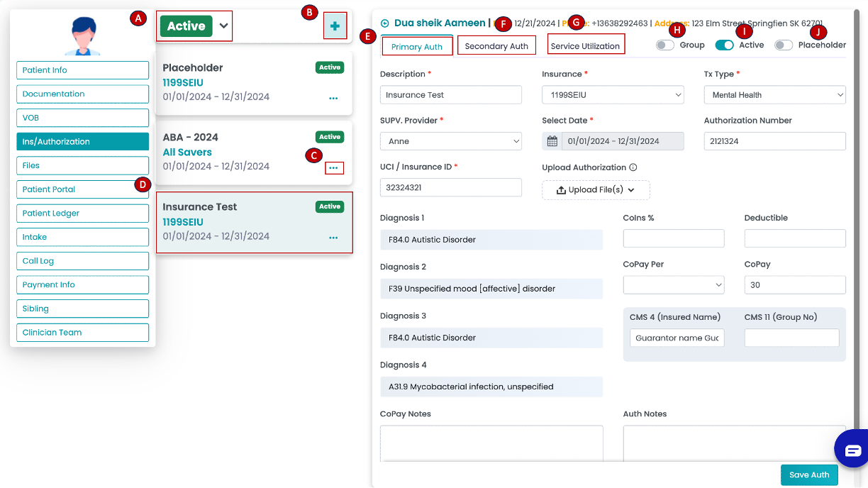Screen dimensions: 868x488
Task: Click the info icon beside Upload Authorization
Action: [633, 168]
